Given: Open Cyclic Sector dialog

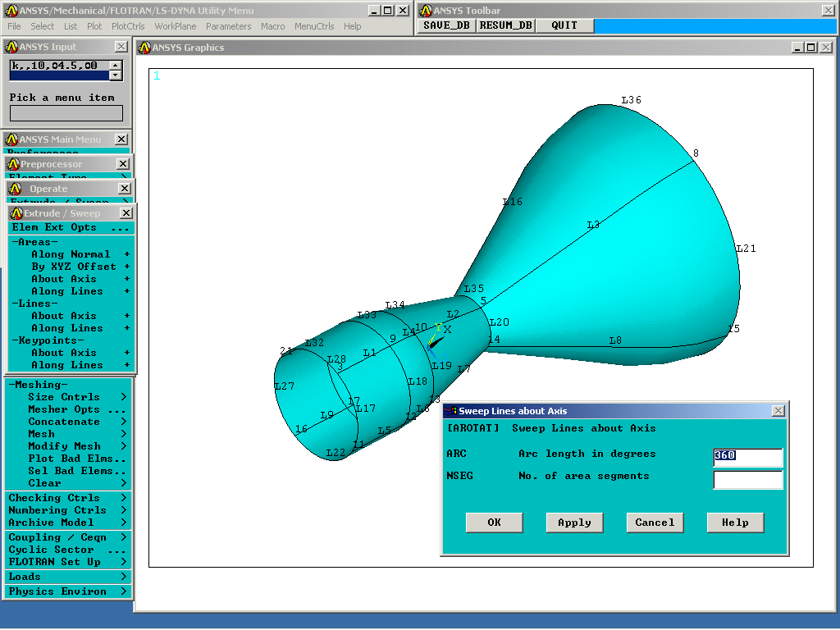Looking at the screenshot, I should click(x=68, y=550).
